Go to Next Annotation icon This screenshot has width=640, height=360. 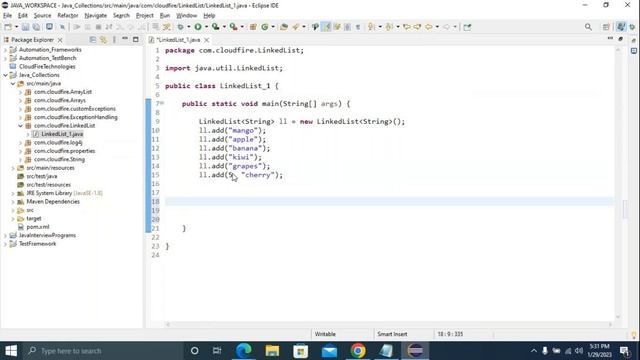pyautogui.click(x=371, y=27)
